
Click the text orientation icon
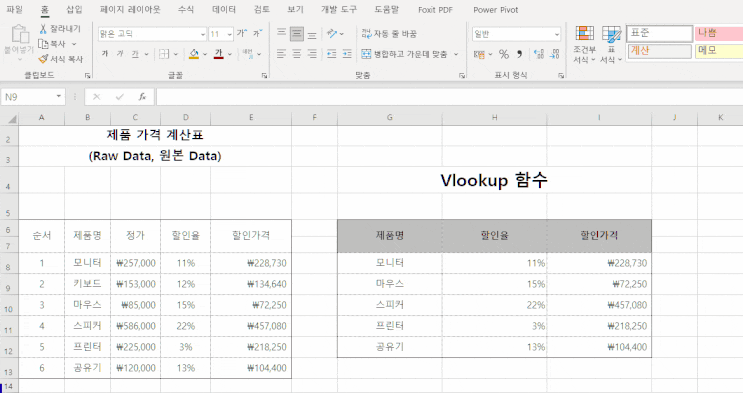(x=332, y=33)
